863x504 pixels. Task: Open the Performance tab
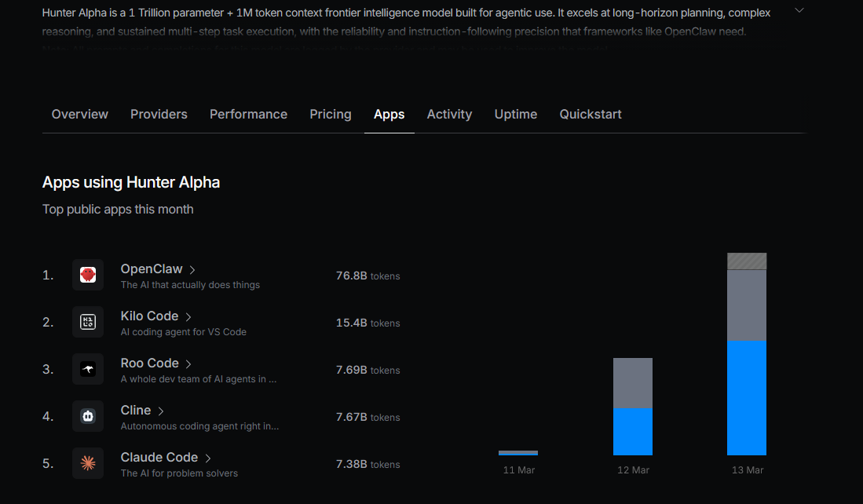pos(248,115)
